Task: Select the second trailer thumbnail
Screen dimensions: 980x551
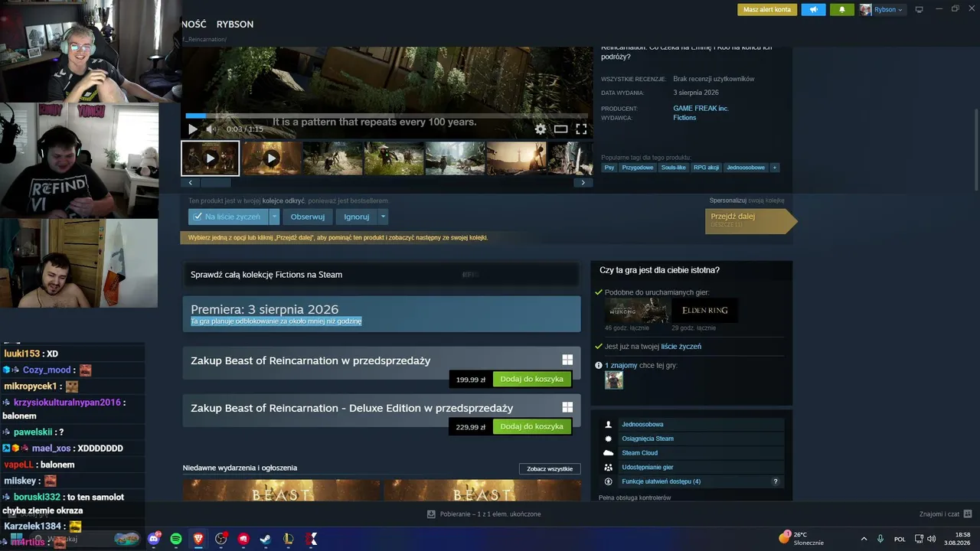Action: click(272, 158)
